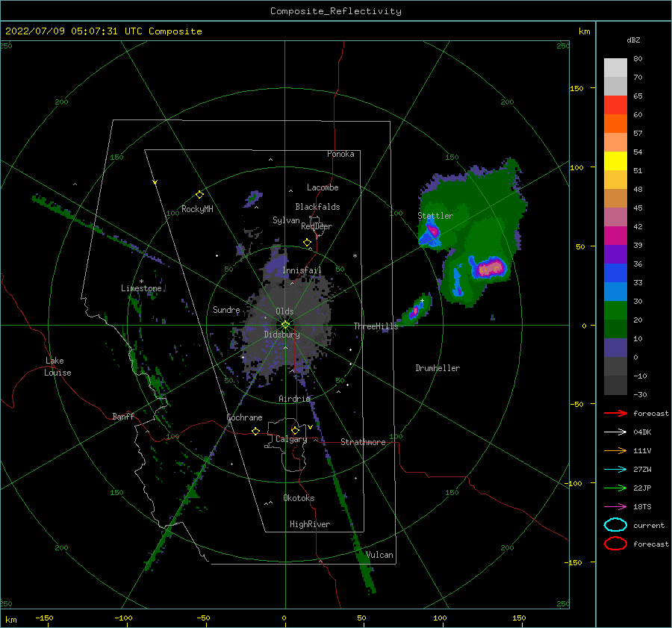
Task: Click the Limestone label
Action: point(141,288)
